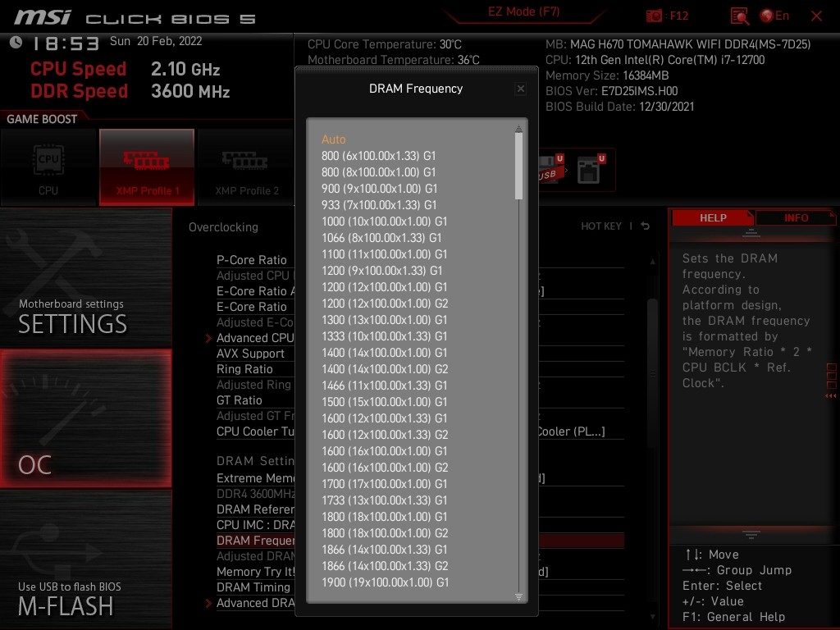Select the GT Ratio setting
This screenshot has width=840, height=630.
[239, 400]
